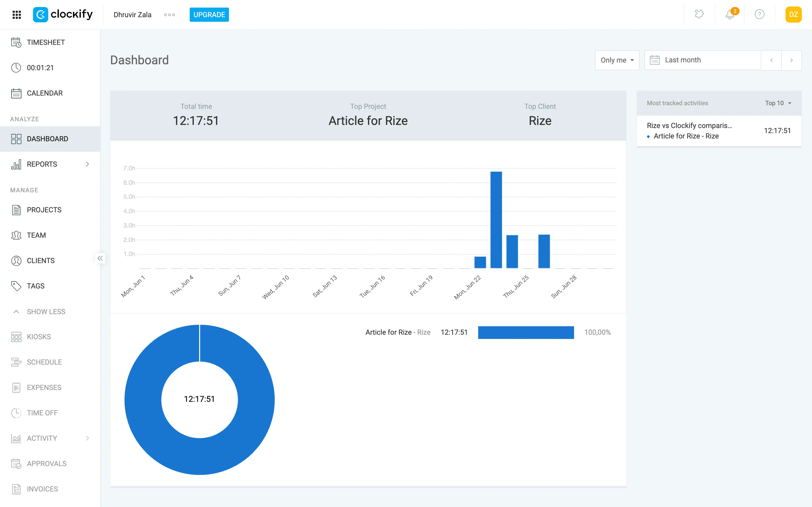This screenshot has width=812, height=507.
Task: Click the Article for Rize project legend label
Action: pyautogui.click(x=398, y=332)
